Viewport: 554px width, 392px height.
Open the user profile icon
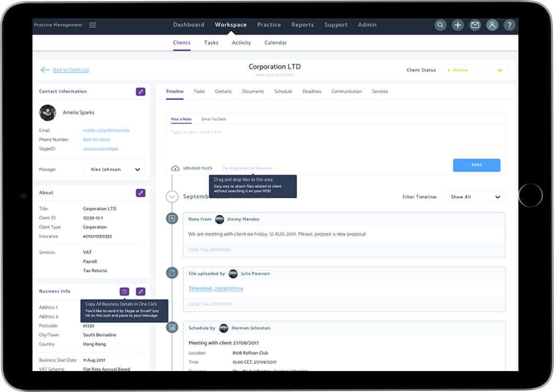[x=492, y=25]
